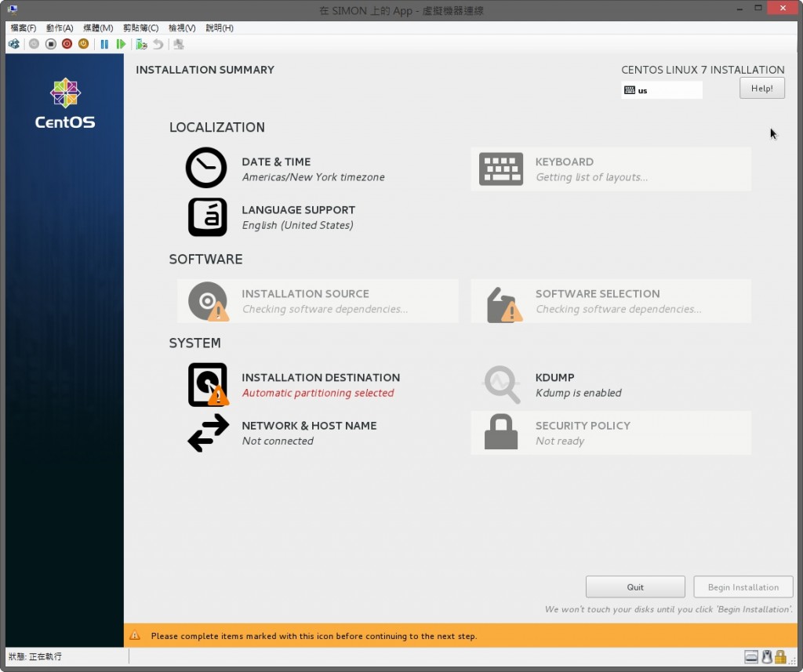
Task: Click the 'SYSTEM' section heading
Action: (194, 343)
